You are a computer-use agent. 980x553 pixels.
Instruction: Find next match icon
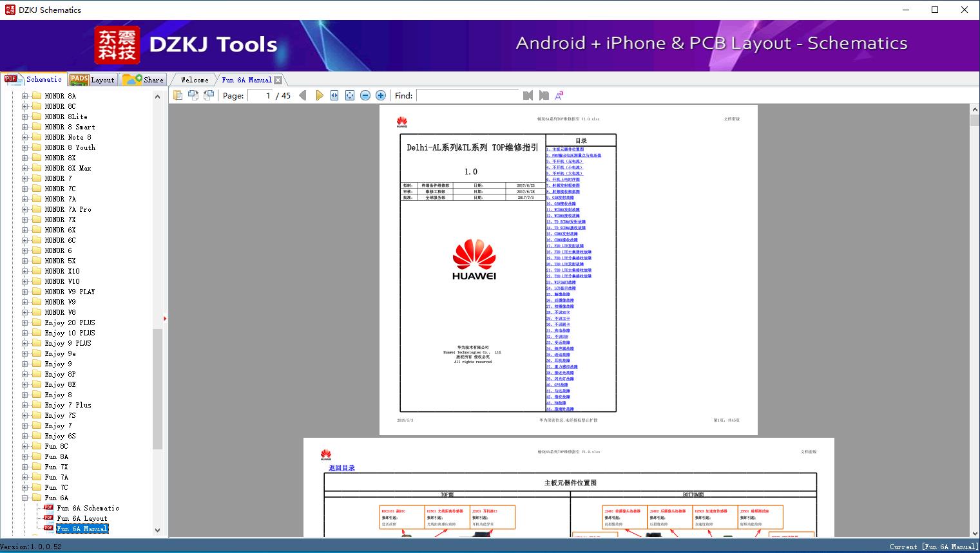544,95
